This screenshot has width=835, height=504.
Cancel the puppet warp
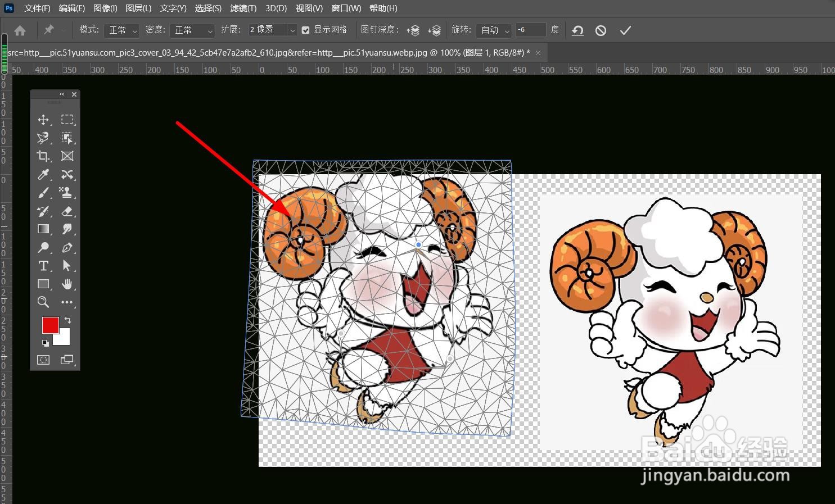tap(601, 30)
